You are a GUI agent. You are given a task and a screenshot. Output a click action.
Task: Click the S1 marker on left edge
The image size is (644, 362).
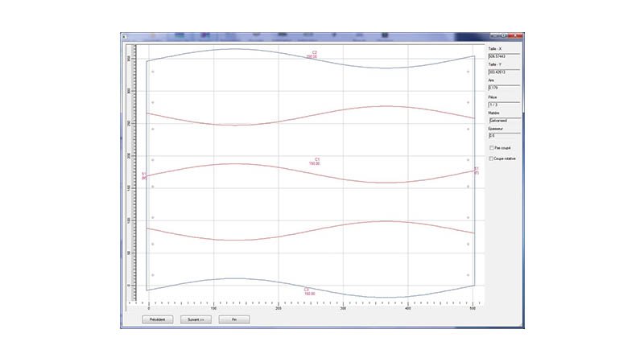pyautogui.click(x=144, y=175)
